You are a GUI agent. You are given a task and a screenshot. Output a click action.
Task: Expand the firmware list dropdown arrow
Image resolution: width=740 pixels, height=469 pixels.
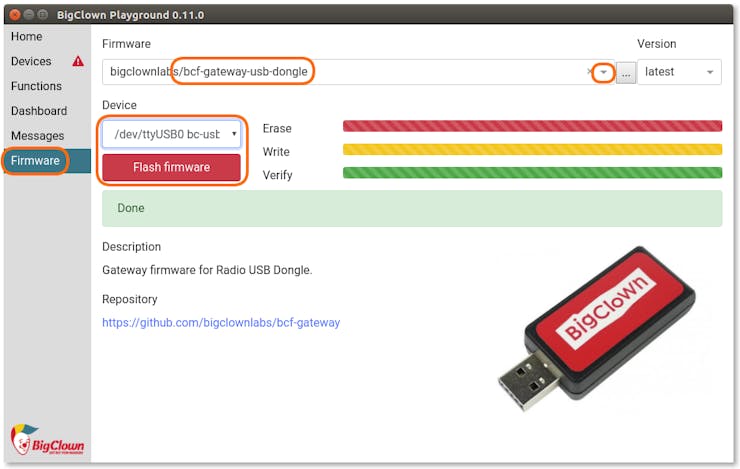603,72
